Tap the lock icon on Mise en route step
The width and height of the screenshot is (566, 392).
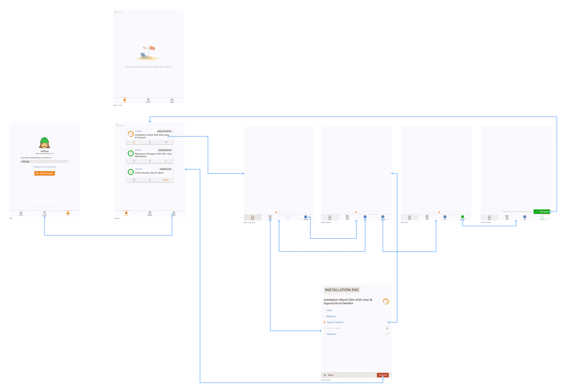[387, 328]
